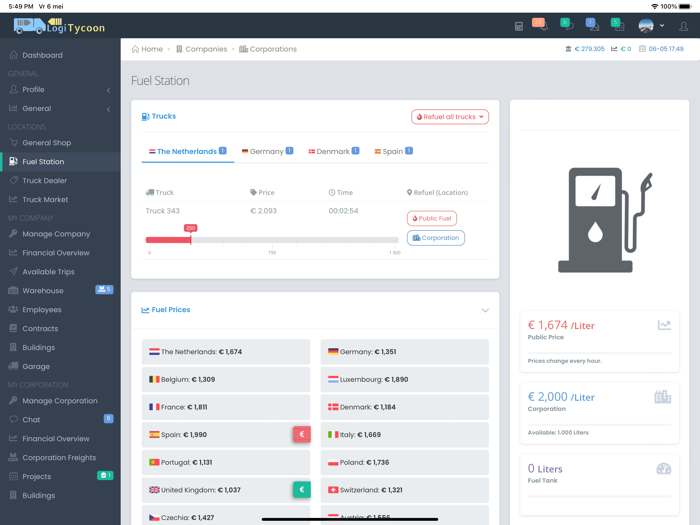Click the user avatar picture
The width and height of the screenshot is (700, 525).
click(x=646, y=26)
